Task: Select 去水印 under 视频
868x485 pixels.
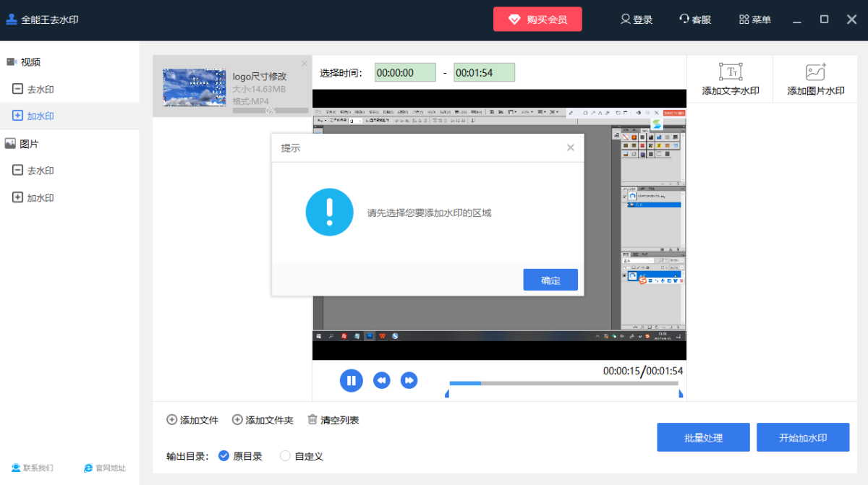Action: [x=41, y=90]
